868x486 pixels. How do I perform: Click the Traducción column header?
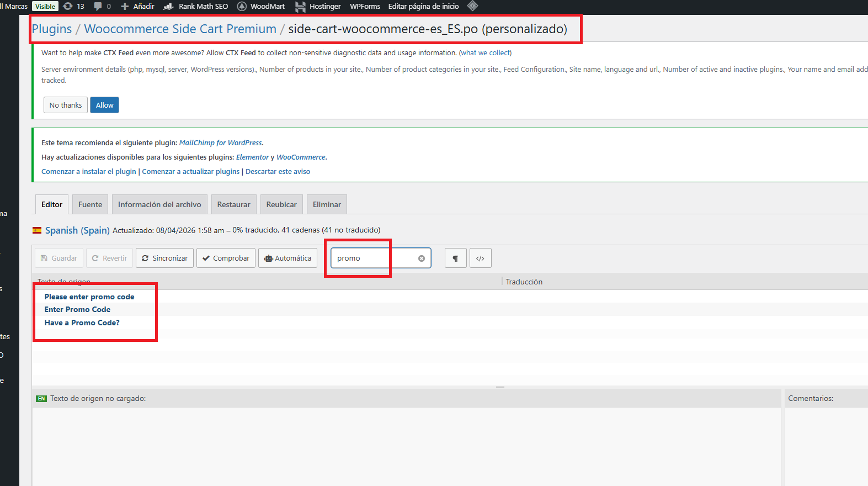524,282
